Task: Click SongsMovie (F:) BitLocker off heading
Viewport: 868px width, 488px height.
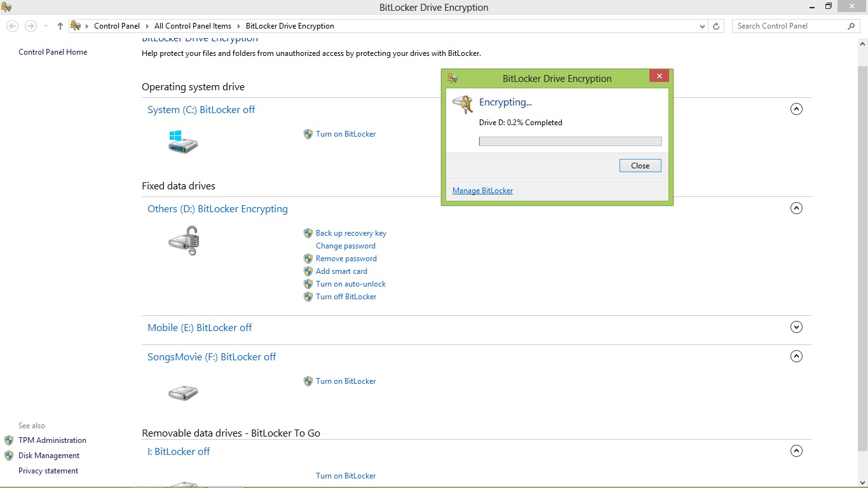Action: pos(212,357)
